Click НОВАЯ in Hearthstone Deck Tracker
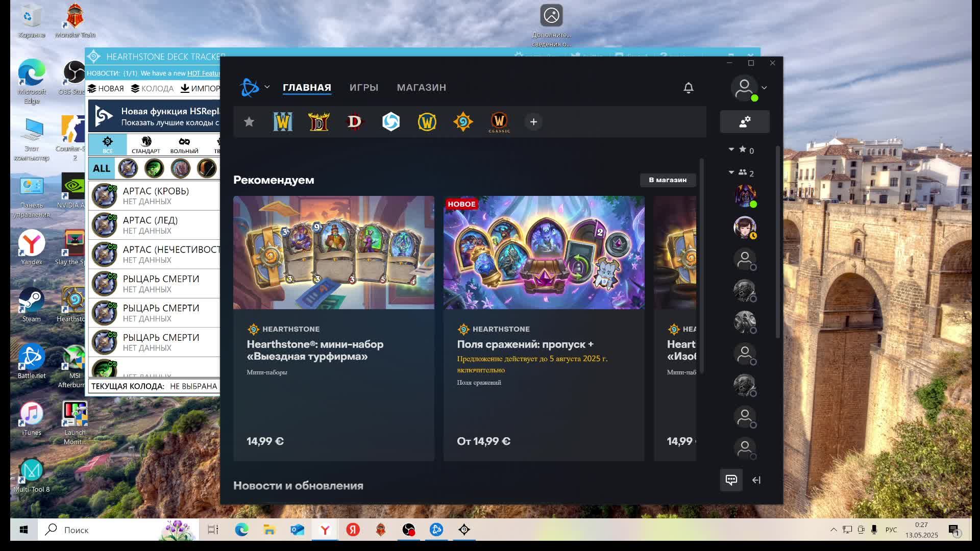 coord(106,89)
